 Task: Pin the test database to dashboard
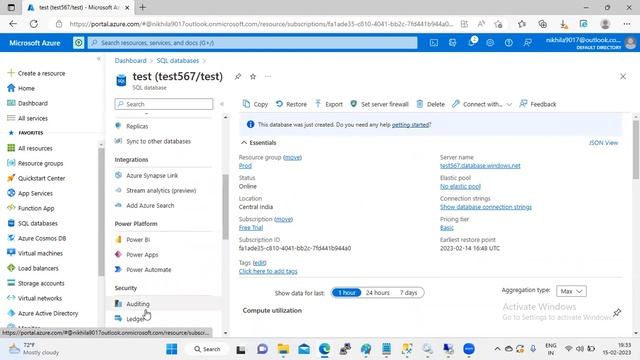(x=238, y=76)
